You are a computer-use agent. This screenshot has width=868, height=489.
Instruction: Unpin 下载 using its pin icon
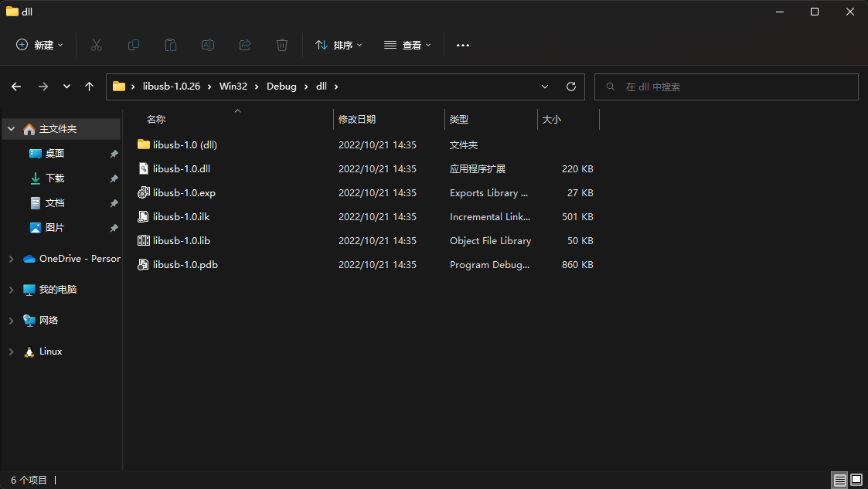coord(114,178)
